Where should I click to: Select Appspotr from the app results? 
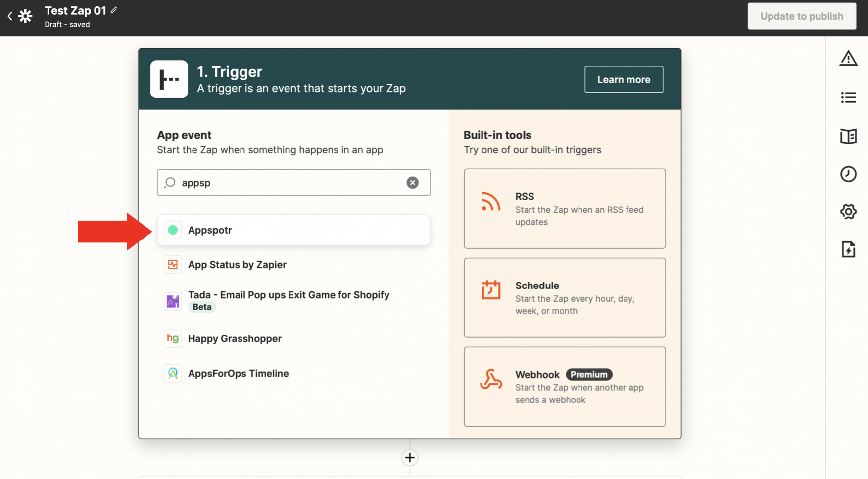point(293,230)
